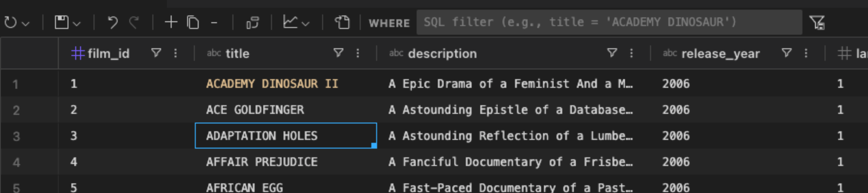Click the redo arrow icon

tap(134, 23)
